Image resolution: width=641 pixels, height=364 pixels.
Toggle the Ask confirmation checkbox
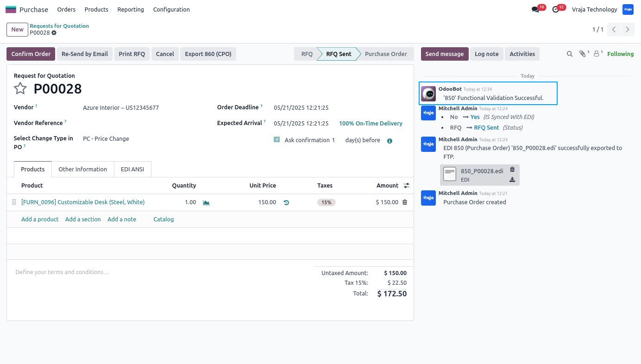[x=277, y=139]
